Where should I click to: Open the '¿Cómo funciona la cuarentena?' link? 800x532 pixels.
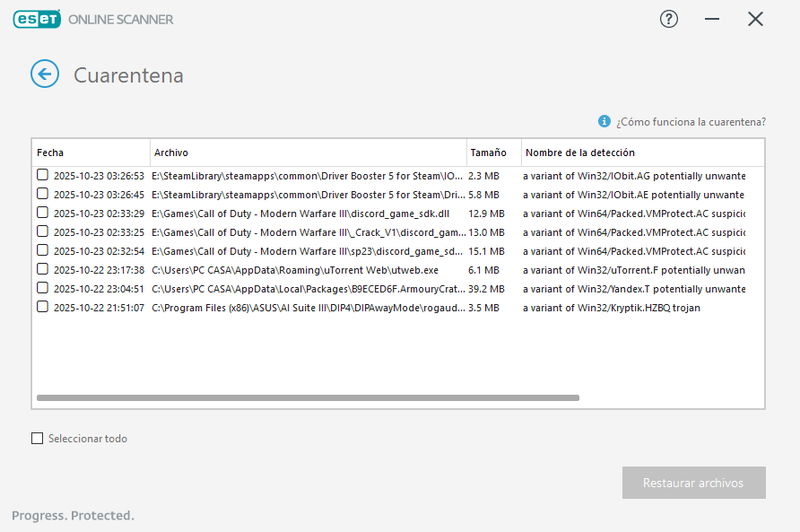690,121
